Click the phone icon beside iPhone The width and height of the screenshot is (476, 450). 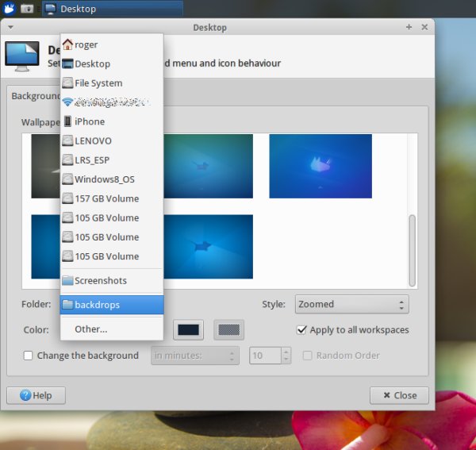(67, 121)
